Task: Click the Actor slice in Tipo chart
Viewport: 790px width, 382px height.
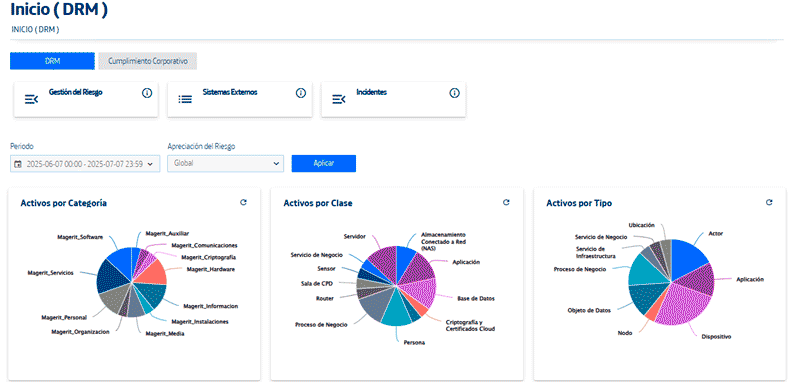Action: pos(689,255)
